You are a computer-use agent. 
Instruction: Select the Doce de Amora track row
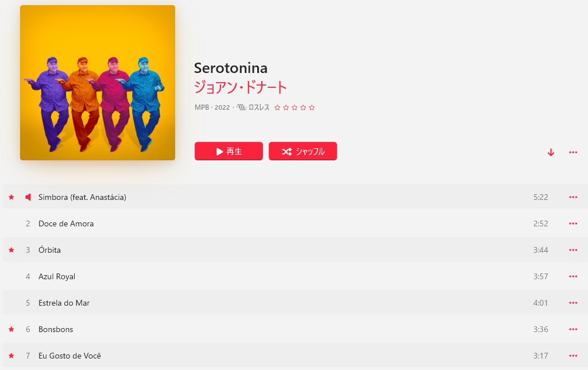[294, 223]
